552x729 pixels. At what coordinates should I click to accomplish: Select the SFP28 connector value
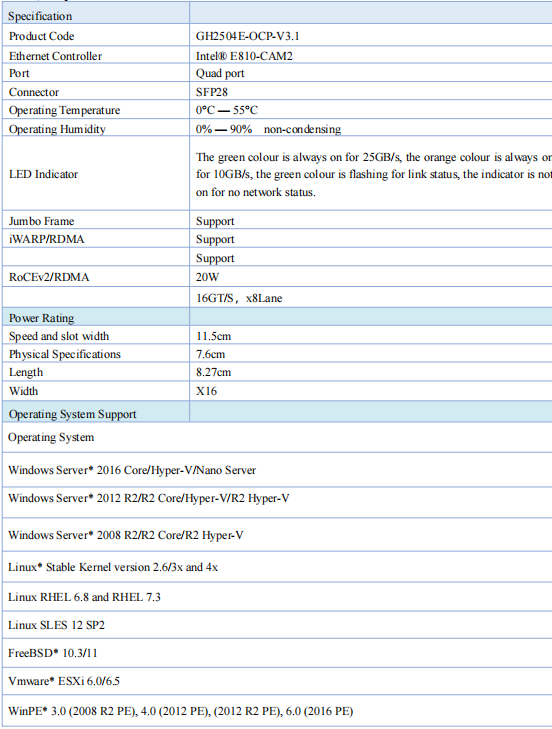(x=212, y=92)
